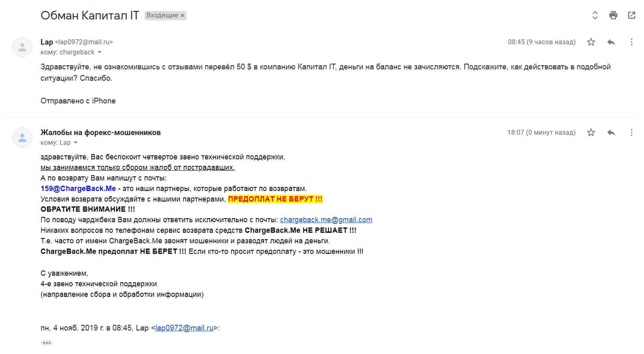Click the Входящие label tag

click(x=162, y=15)
